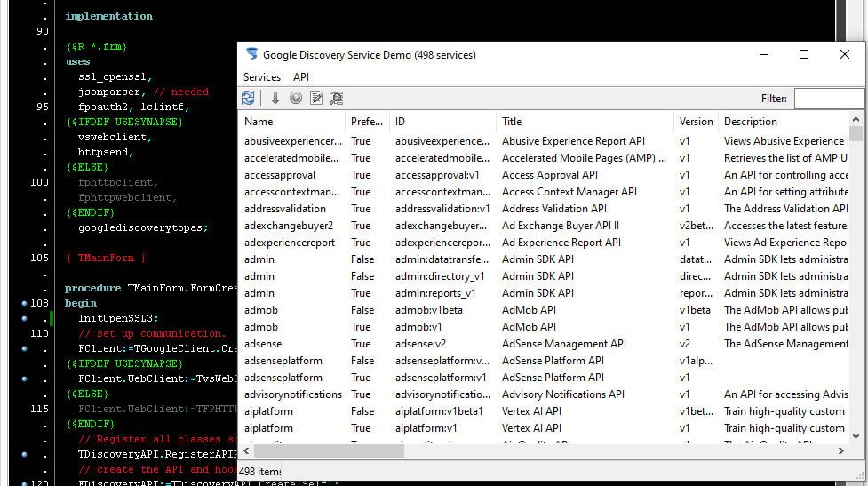Click the aiplatform:v1beta1 ID cell
Screen dimensions: 868x486
[x=439, y=411]
